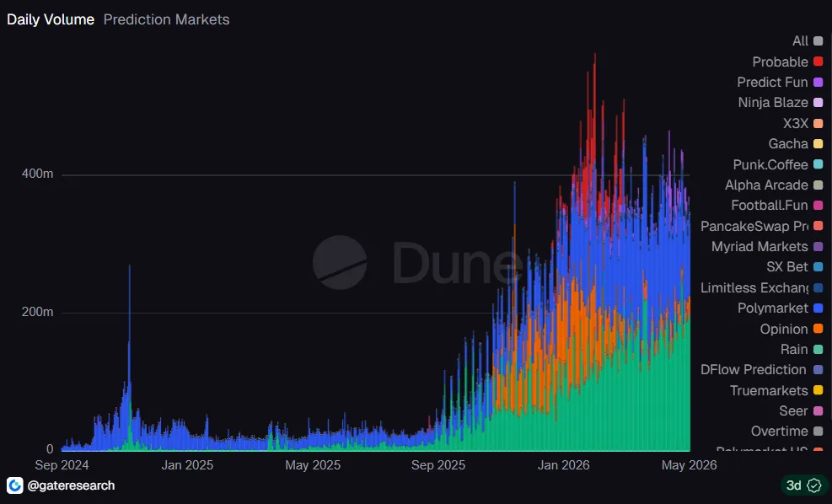
Task: Toggle the Ninja Blaze legend entry
Action: [x=781, y=102]
